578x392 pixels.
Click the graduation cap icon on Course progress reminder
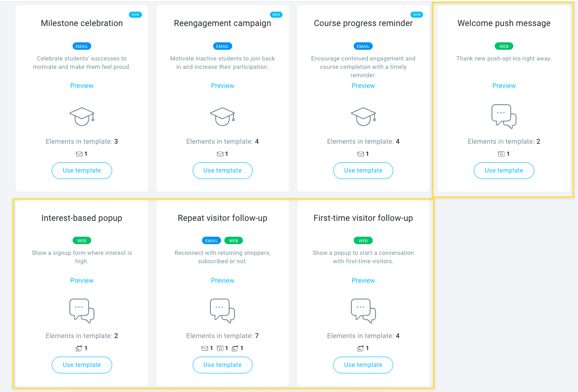[363, 116]
